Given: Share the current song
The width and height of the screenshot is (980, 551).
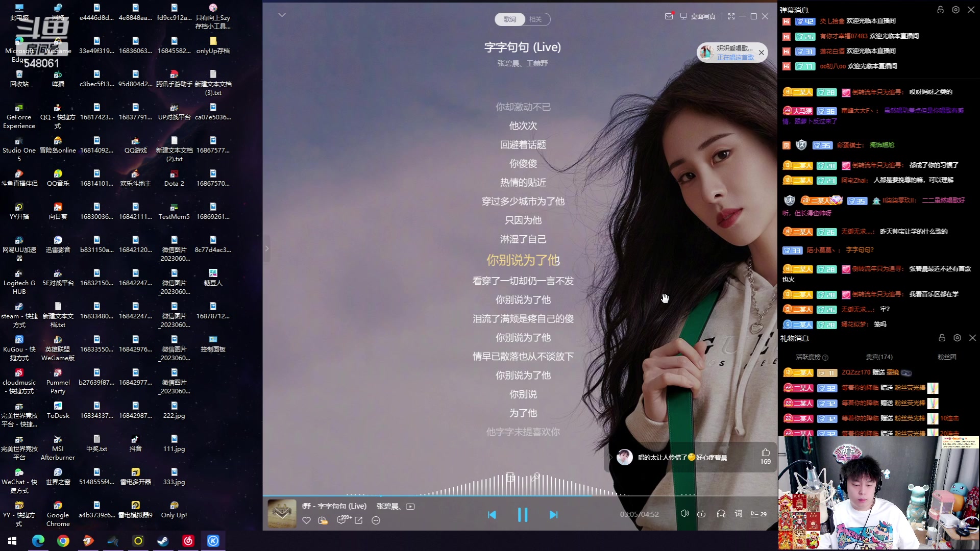Looking at the screenshot, I should [359, 520].
